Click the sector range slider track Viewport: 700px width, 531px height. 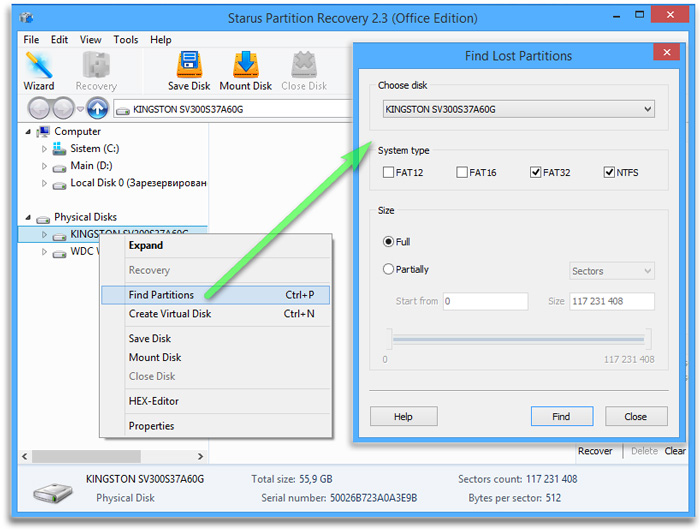(x=519, y=340)
